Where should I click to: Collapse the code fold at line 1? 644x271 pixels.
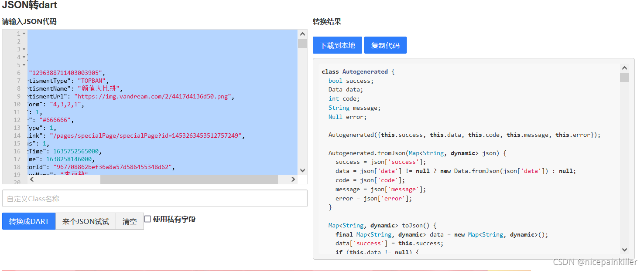23,33
